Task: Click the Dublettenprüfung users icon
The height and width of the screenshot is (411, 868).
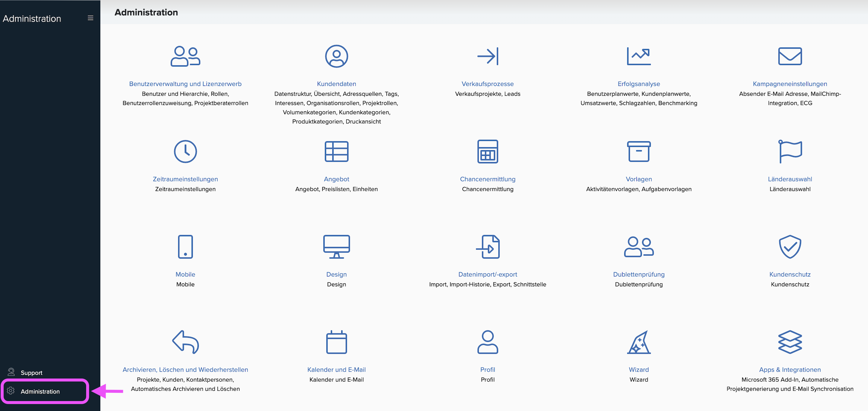Action: click(638, 247)
